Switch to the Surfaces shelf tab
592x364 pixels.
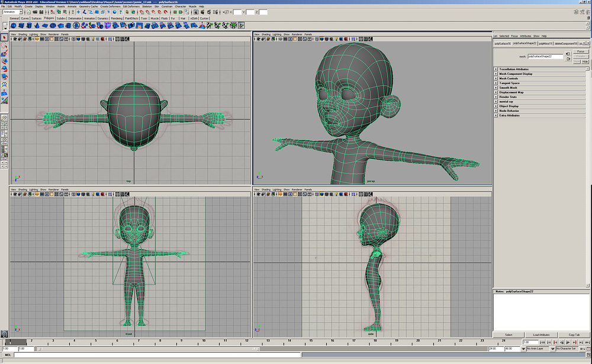click(36, 18)
